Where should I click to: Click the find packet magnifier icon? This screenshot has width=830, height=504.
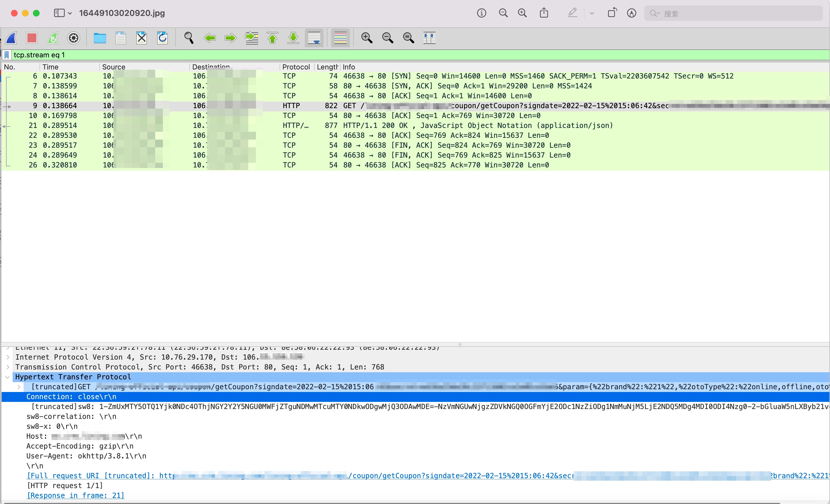point(189,38)
